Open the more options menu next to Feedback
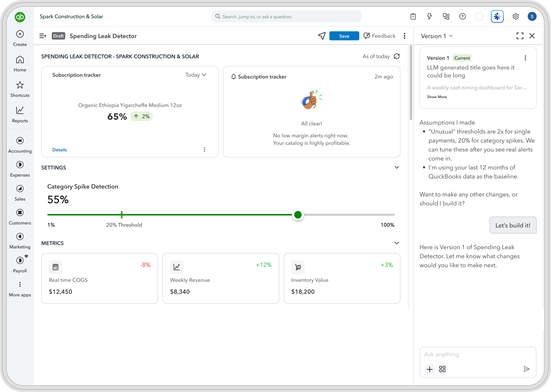Image resolution: width=551 pixels, height=392 pixels. (405, 36)
